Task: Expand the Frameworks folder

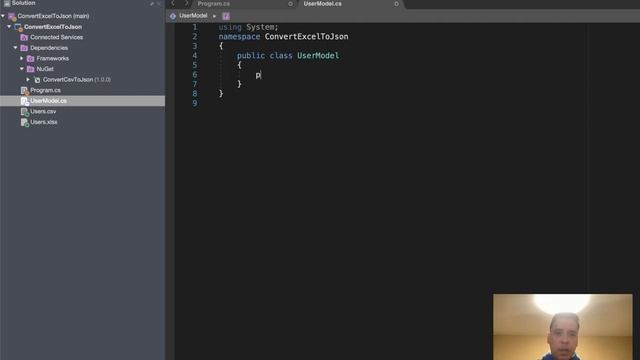Action: (22, 59)
